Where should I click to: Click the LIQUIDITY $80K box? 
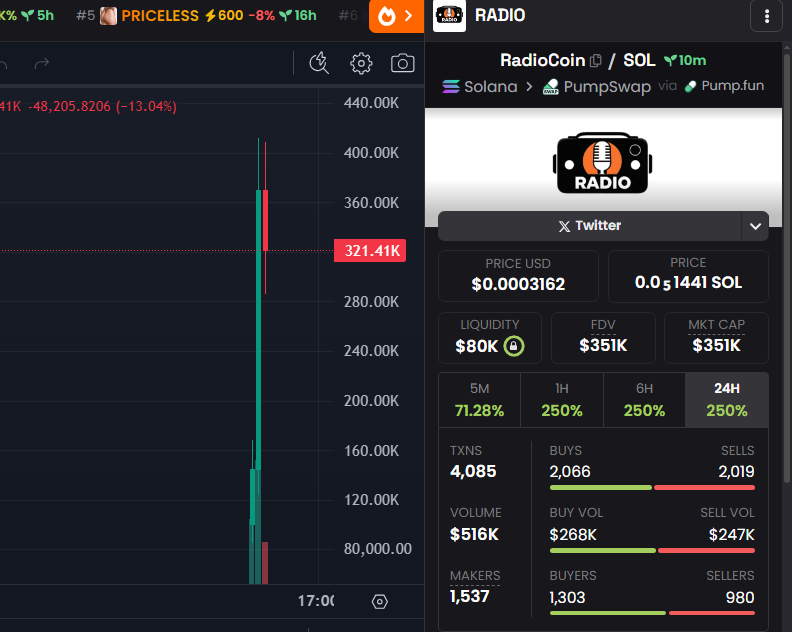coord(489,337)
